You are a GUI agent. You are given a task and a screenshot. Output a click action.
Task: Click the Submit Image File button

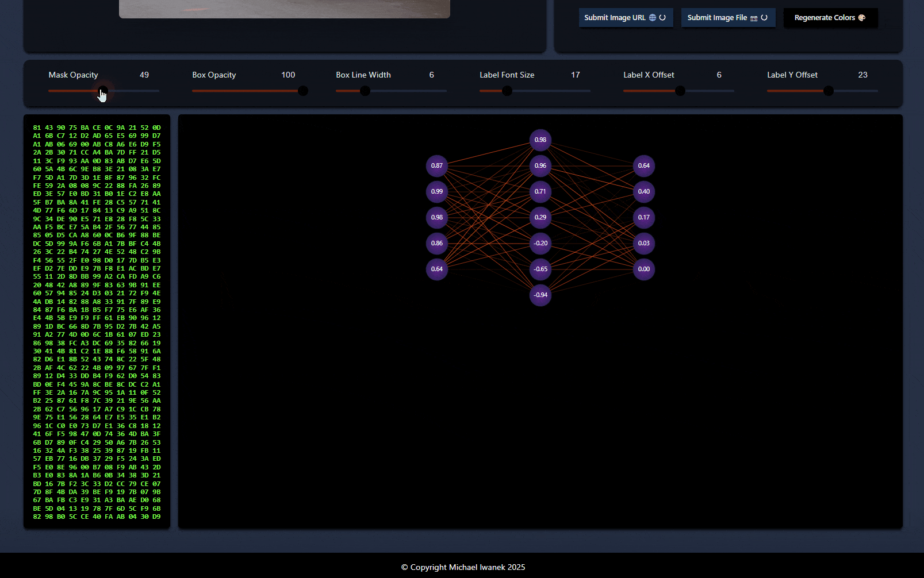[728, 18]
